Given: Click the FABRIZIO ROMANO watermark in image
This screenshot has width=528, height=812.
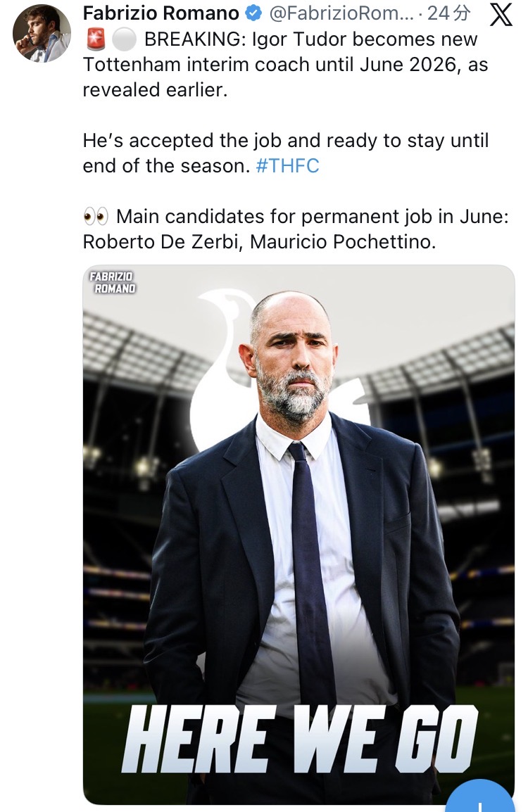Looking at the screenshot, I should coord(112,282).
